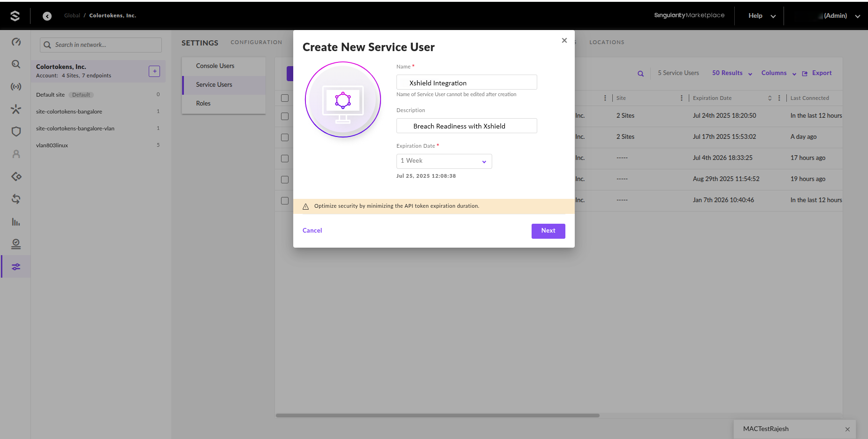Click the Cancel link in dialog
Viewport: 868px width, 439px height.
312,231
